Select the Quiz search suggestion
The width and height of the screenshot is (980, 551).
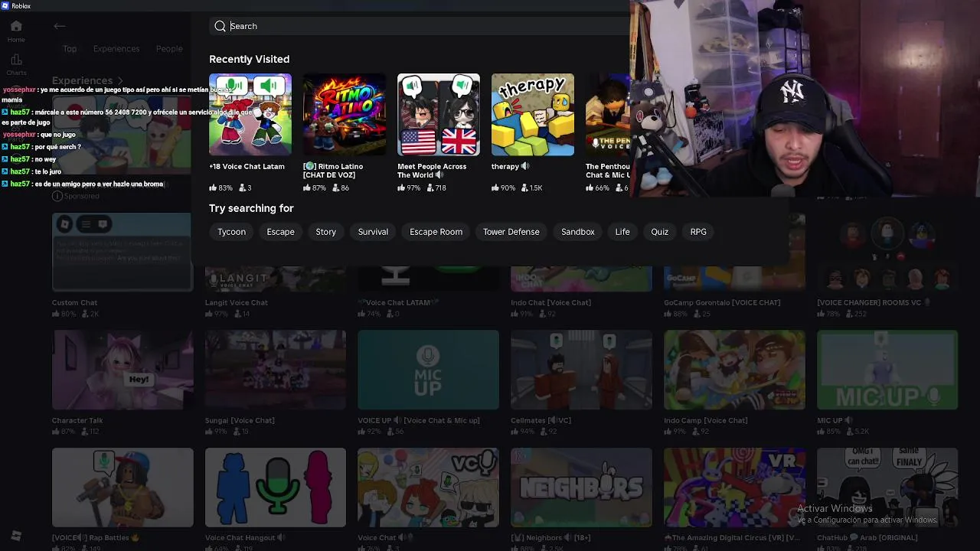click(659, 232)
